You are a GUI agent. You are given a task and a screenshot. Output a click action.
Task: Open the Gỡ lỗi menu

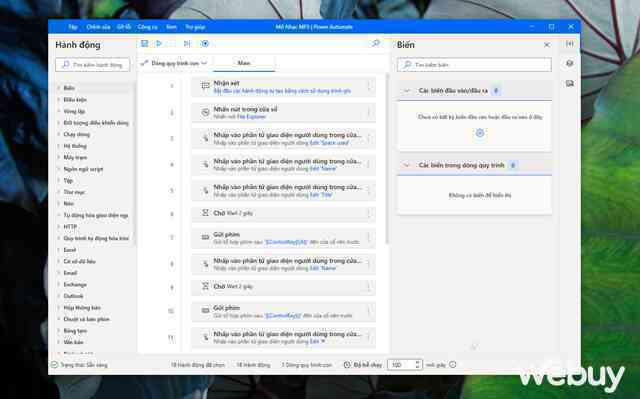(124, 27)
